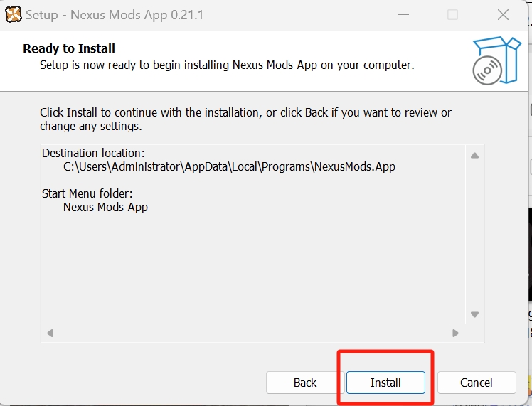Go Back to the previous setup step
This screenshot has width=532, height=406.
click(x=304, y=383)
